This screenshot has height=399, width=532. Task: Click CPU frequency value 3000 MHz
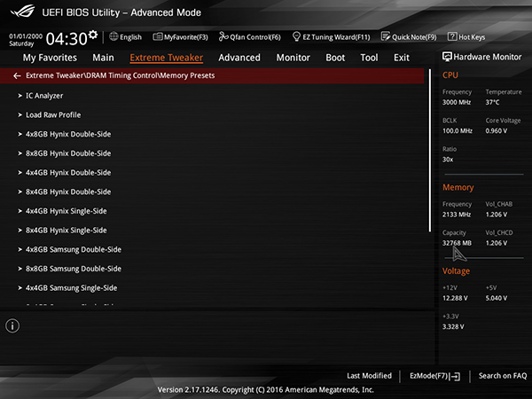tap(457, 102)
